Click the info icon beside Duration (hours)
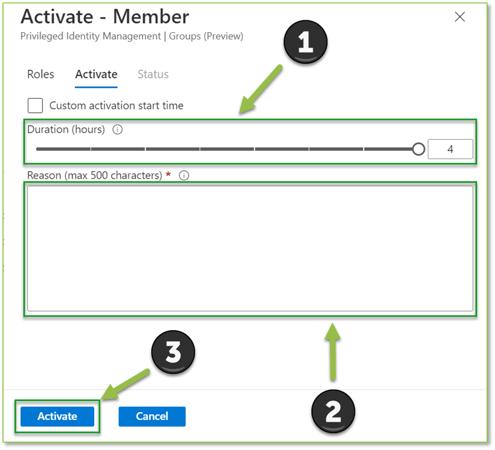The image size is (495, 450). coord(117,129)
